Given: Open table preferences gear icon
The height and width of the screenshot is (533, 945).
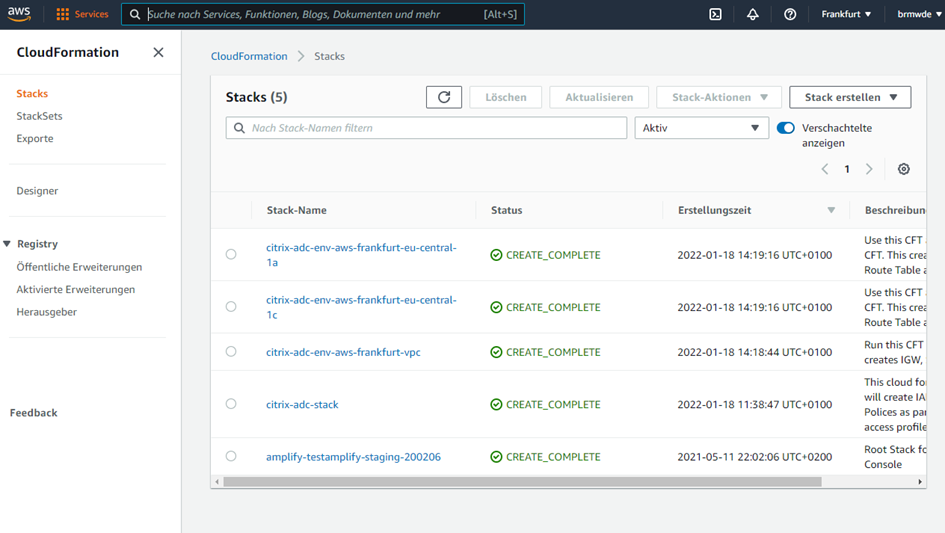Looking at the screenshot, I should (x=903, y=169).
